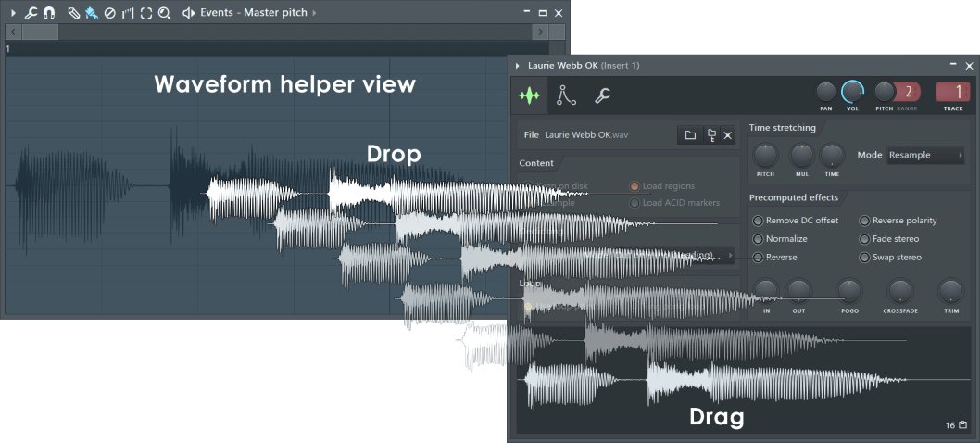The height and width of the screenshot is (443, 980).
Task: Open the wrench miscellaneous settings tab
Action: [x=601, y=95]
